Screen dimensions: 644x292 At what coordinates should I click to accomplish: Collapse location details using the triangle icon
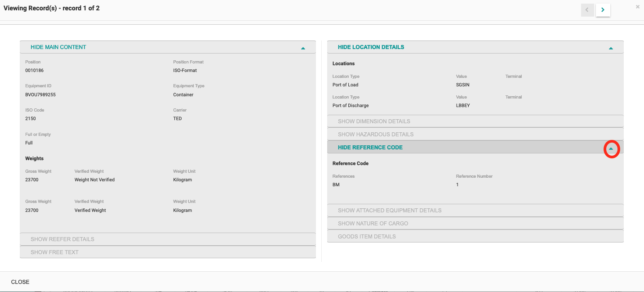click(x=611, y=48)
